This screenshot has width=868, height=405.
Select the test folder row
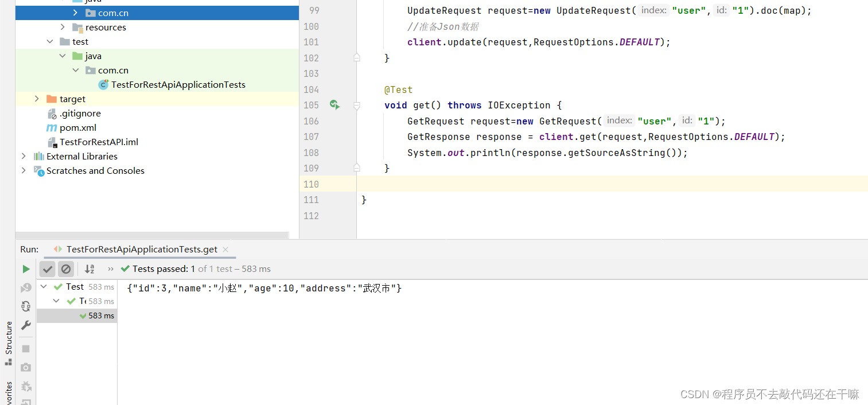point(157,41)
